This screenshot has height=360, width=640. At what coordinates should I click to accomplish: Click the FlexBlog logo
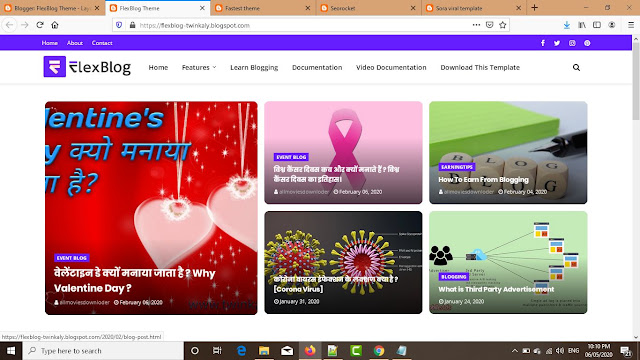87,67
